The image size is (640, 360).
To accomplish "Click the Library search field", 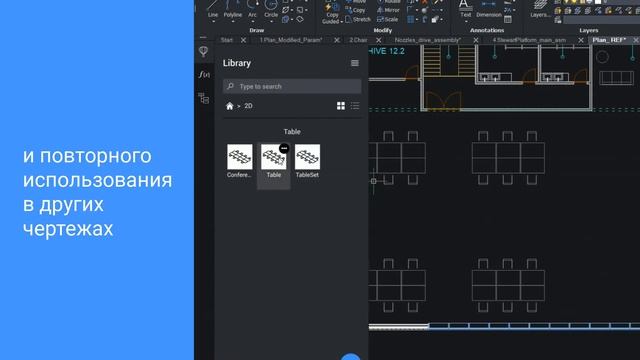I will click(x=292, y=87).
